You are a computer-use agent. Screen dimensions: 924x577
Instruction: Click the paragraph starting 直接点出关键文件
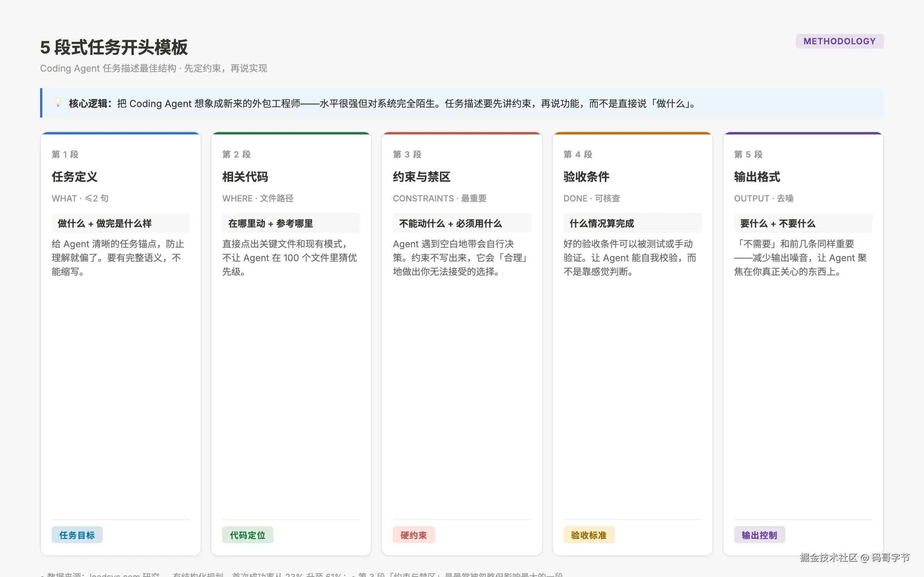click(290, 258)
